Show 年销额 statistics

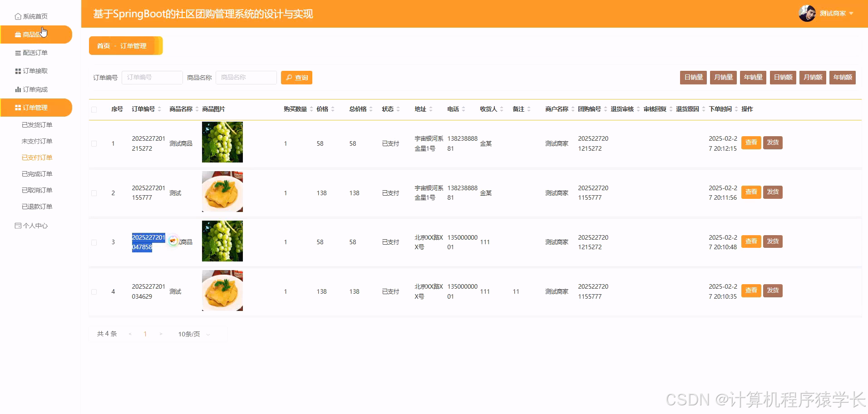click(x=843, y=77)
